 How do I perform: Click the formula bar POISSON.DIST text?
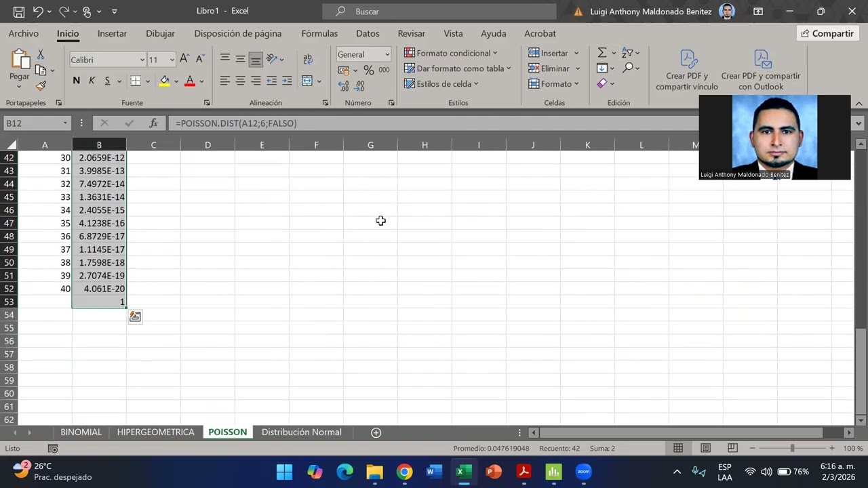[236, 123]
